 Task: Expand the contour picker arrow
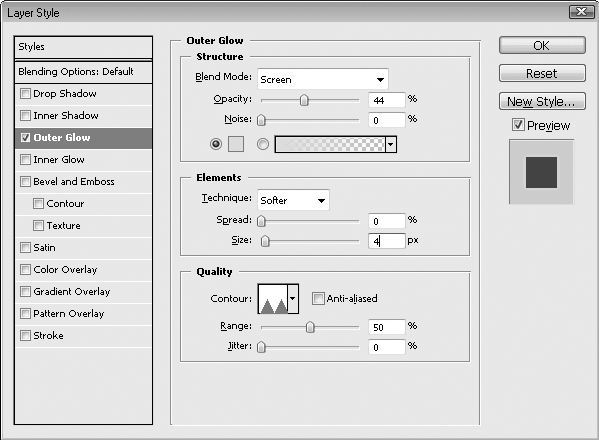[293, 299]
